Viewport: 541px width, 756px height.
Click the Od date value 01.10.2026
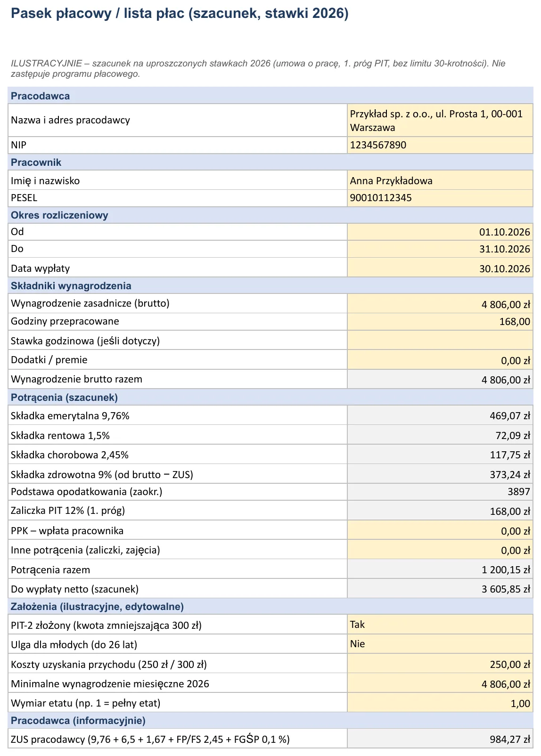pyautogui.click(x=440, y=232)
